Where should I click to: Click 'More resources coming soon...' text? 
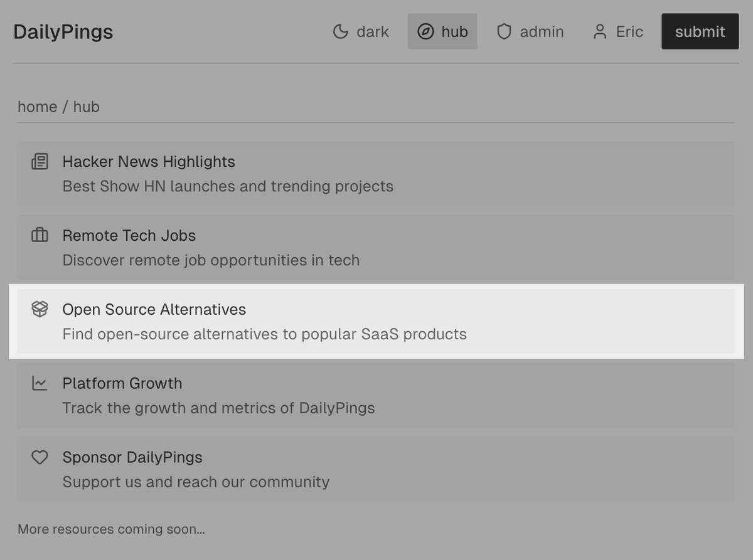[x=111, y=529]
